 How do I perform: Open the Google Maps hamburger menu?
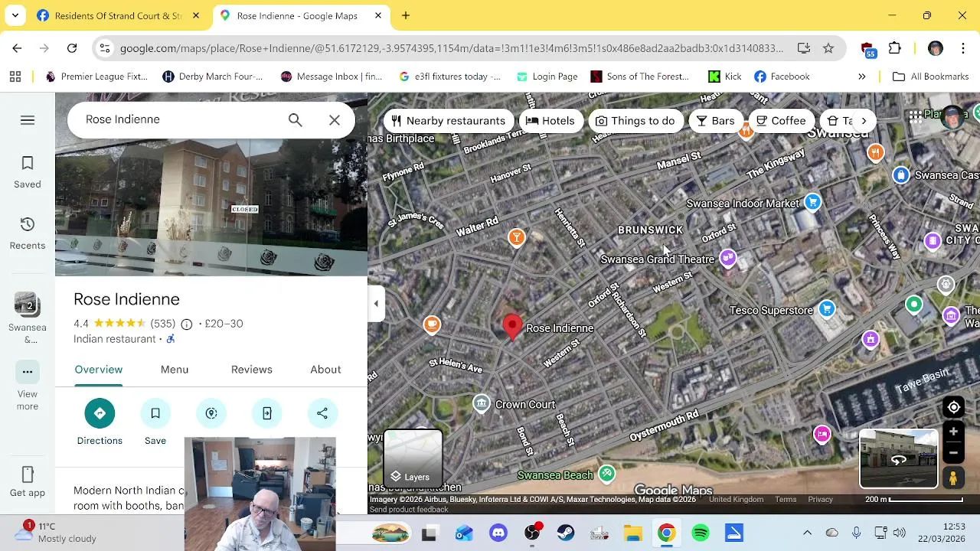point(28,120)
